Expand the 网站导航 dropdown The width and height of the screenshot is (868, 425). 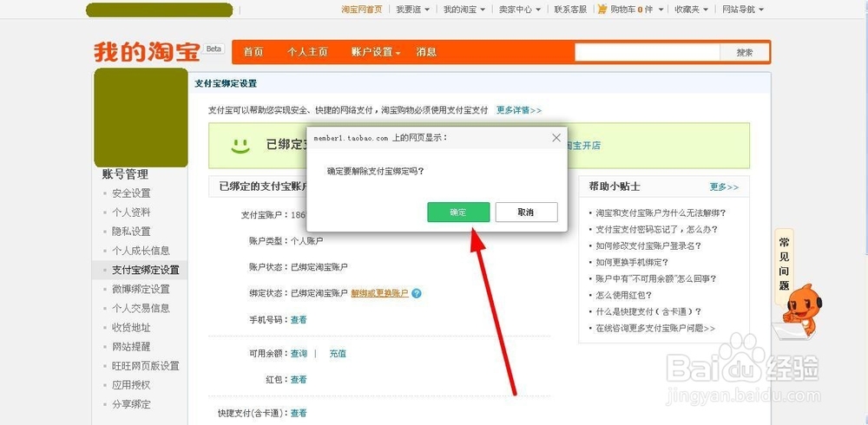[743, 10]
